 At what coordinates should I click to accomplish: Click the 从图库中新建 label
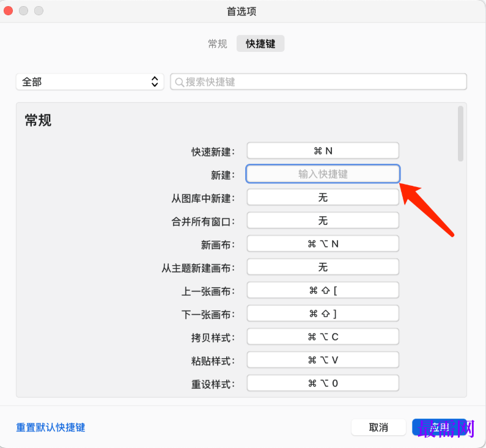pyautogui.click(x=204, y=198)
